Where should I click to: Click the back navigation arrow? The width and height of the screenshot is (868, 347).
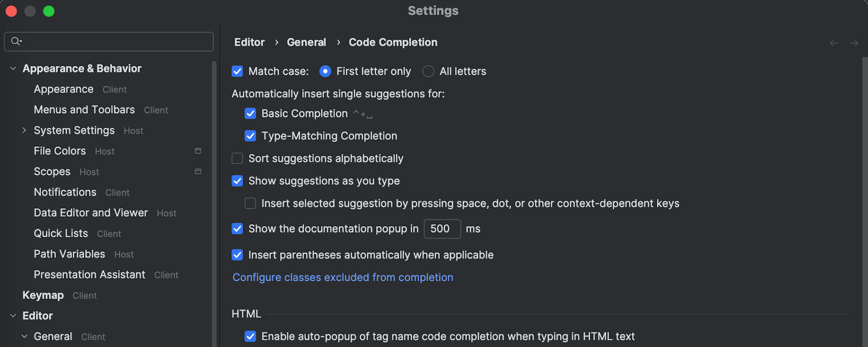[x=834, y=43]
